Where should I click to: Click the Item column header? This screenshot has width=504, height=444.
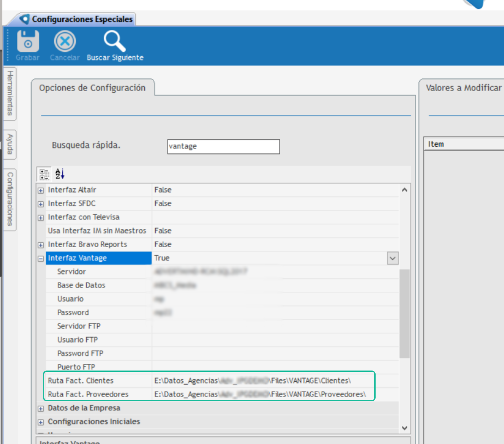pos(464,144)
